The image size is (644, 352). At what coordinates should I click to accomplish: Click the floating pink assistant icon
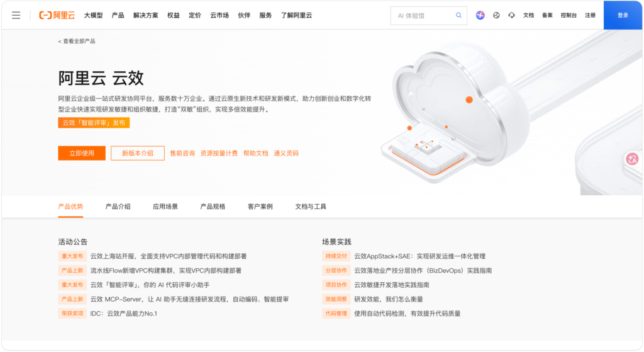633,159
